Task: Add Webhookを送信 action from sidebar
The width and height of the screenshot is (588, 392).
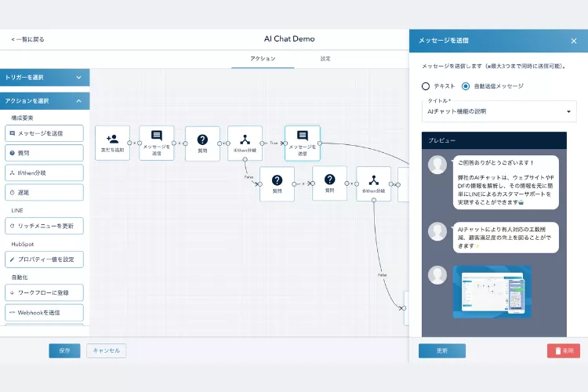Action: click(44, 313)
